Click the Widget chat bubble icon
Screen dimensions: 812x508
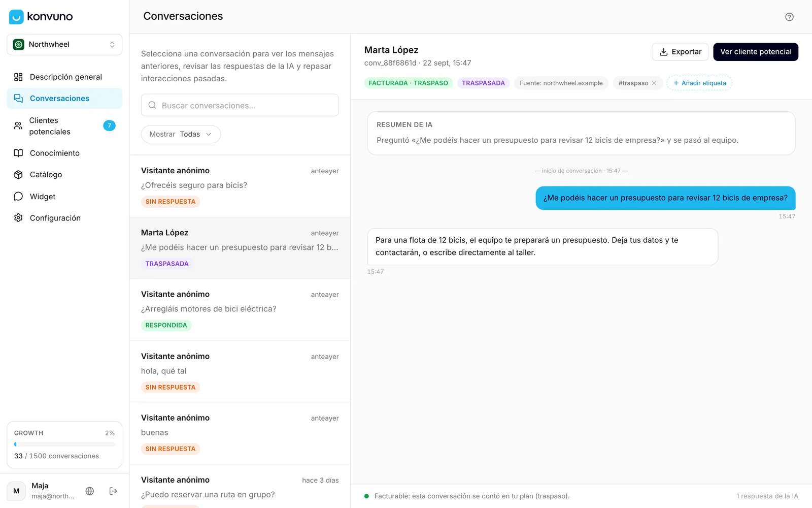click(x=18, y=197)
